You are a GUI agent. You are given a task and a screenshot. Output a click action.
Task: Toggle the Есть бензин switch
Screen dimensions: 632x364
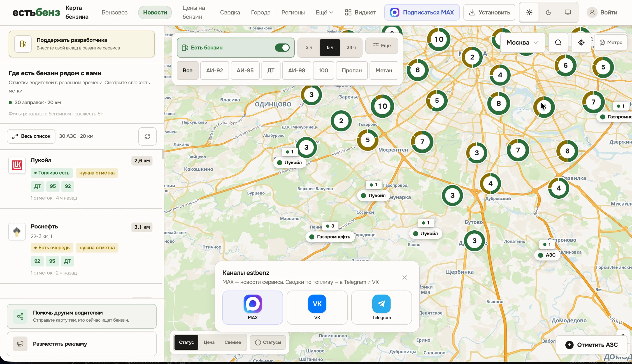coord(282,48)
